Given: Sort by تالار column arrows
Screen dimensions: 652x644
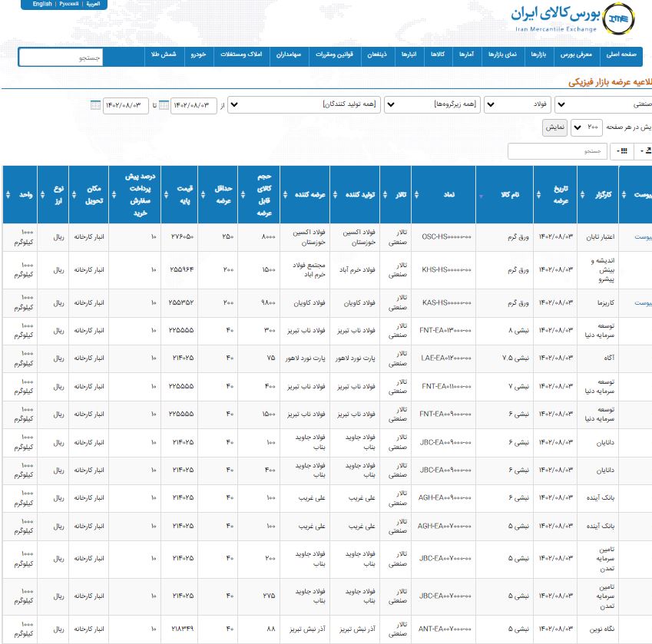Looking at the screenshot, I should click(385, 194).
